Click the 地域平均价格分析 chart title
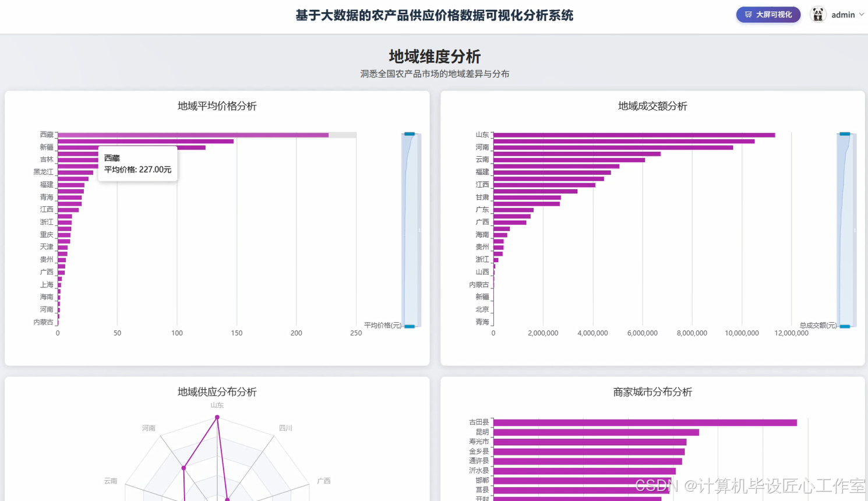Viewport: 868px width, 501px height. point(217,106)
